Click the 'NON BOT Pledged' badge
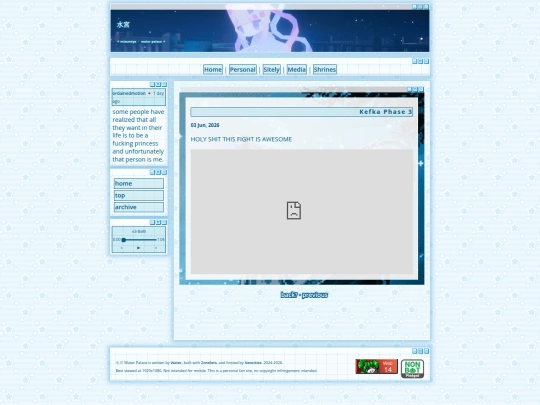Viewport: 540px width, 405px height. coord(412,369)
